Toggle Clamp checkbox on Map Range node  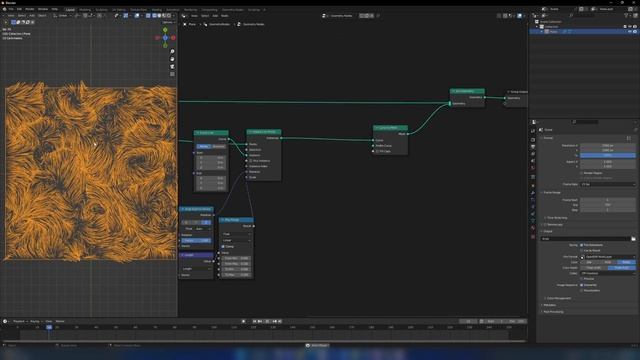point(223,247)
